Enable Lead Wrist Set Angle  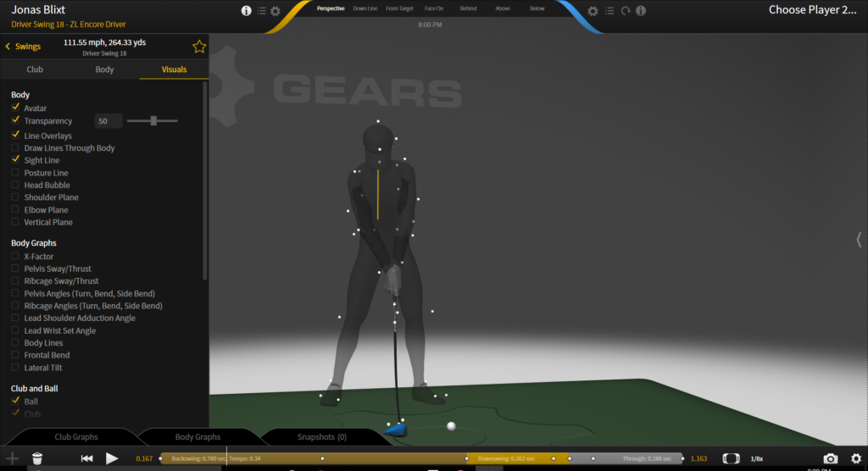point(15,330)
